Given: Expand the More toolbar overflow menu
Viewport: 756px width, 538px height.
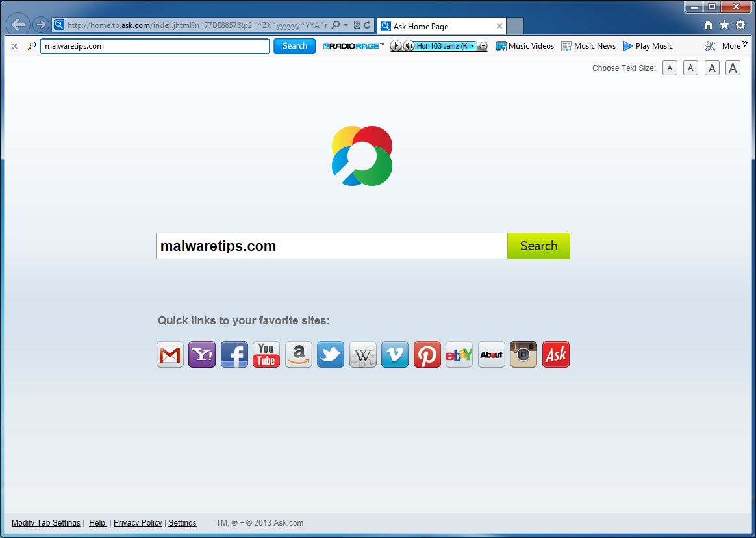Looking at the screenshot, I should point(735,45).
